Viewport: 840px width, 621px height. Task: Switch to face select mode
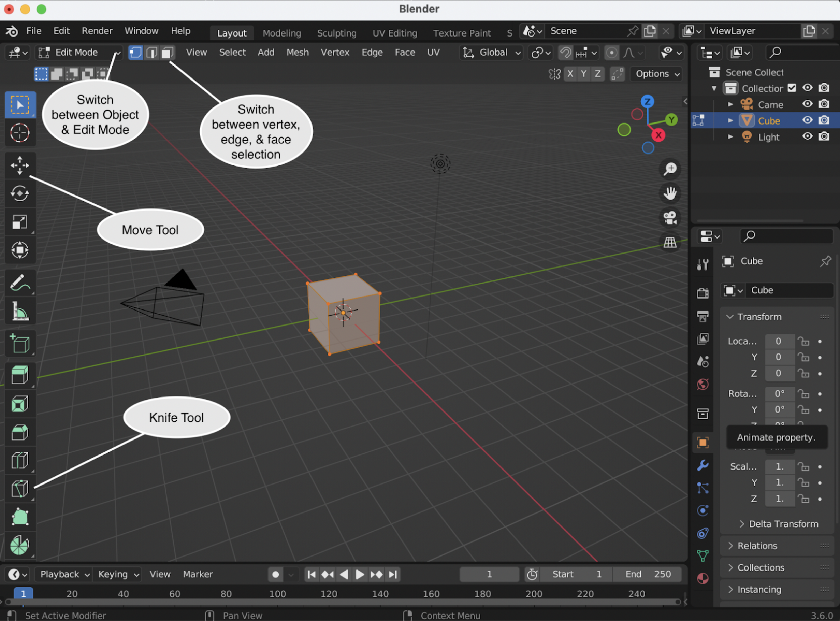tap(167, 53)
